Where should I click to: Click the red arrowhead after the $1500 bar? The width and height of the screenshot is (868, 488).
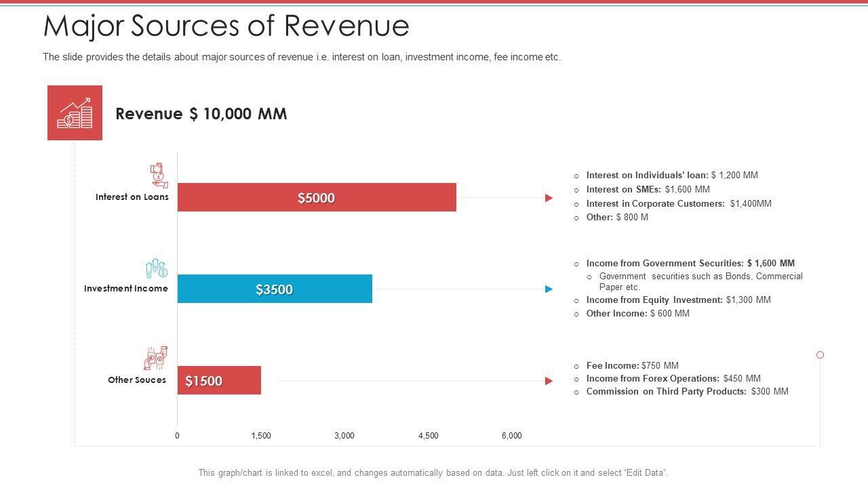click(x=549, y=381)
